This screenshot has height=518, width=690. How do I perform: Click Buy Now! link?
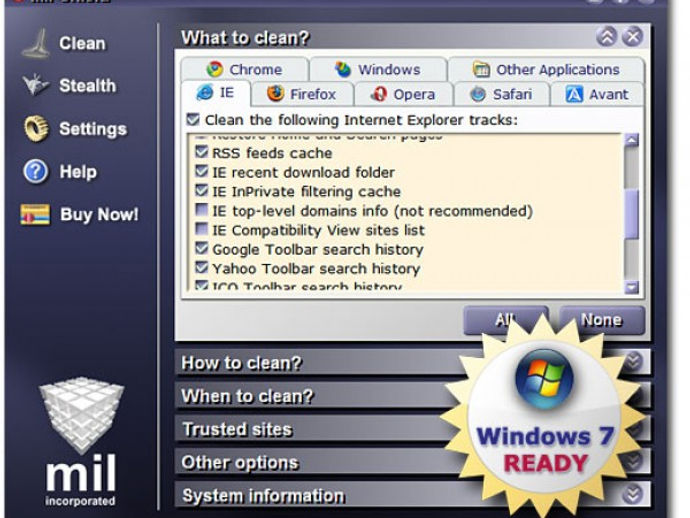99,214
